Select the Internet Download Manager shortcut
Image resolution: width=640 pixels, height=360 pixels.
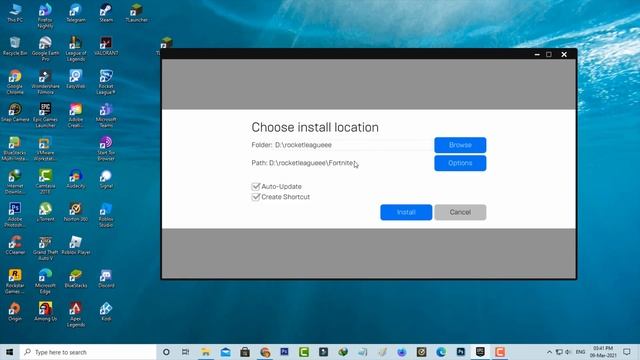coord(15,182)
